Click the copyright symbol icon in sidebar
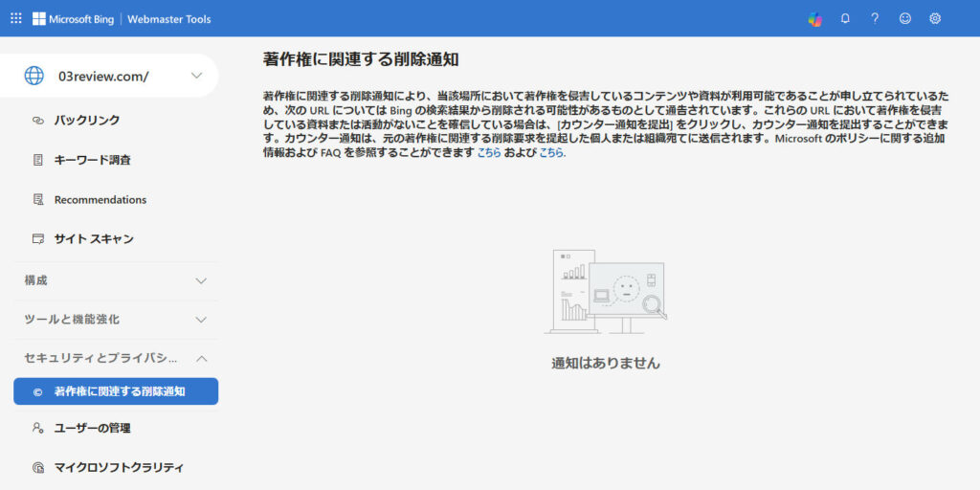This screenshot has height=490, width=980. [x=37, y=391]
